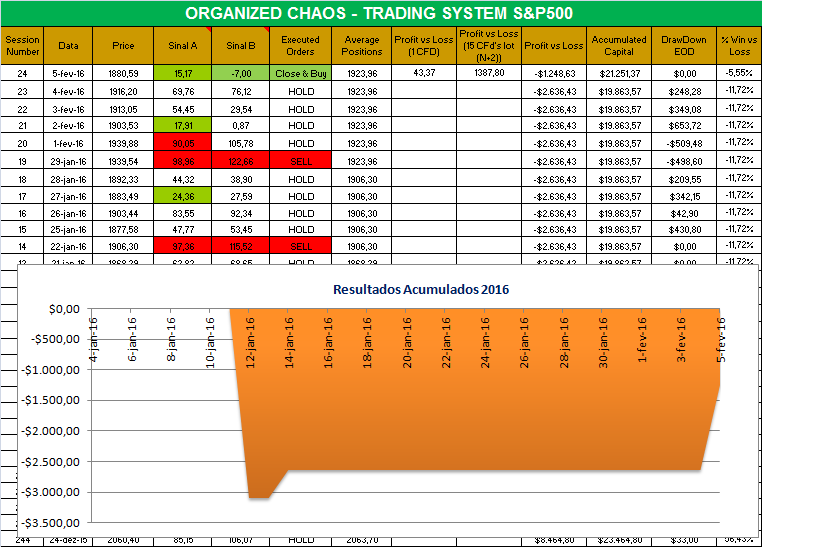The image size is (819, 547).
Task: Click the '-$500,00' axis label
Action: (55, 339)
